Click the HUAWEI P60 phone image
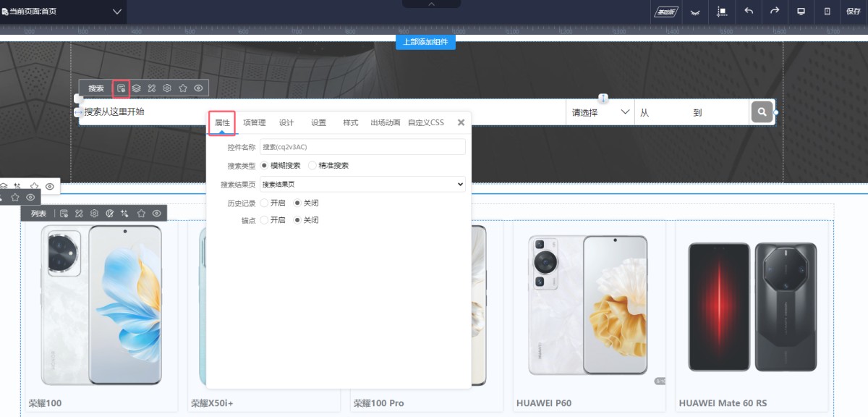This screenshot has width=868, height=417. coord(588,304)
